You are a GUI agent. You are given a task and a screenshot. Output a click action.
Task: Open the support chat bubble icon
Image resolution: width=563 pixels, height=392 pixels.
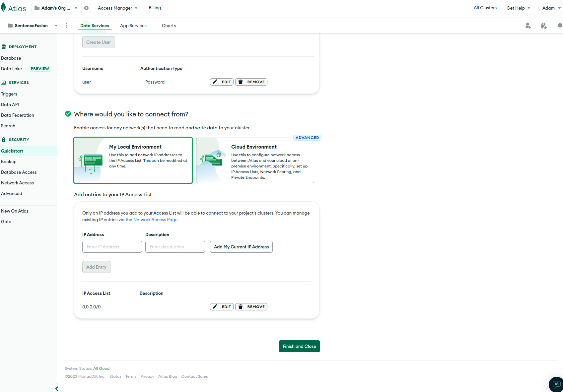[556, 384]
